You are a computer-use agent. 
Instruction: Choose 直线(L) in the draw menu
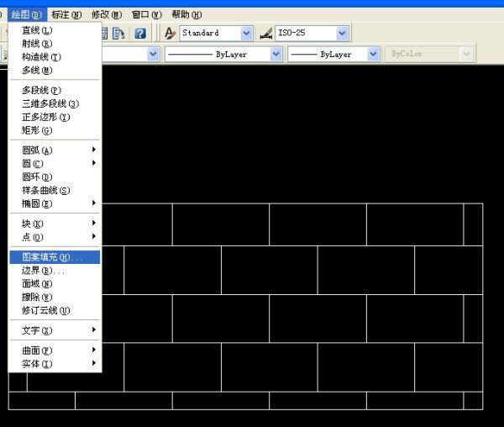point(36,30)
